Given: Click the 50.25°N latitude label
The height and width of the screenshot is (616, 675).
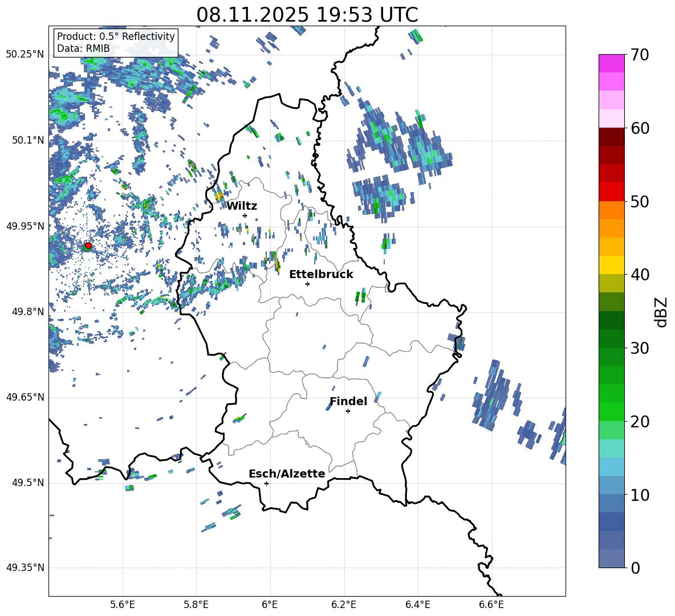Looking at the screenshot, I should click(25, 55).
